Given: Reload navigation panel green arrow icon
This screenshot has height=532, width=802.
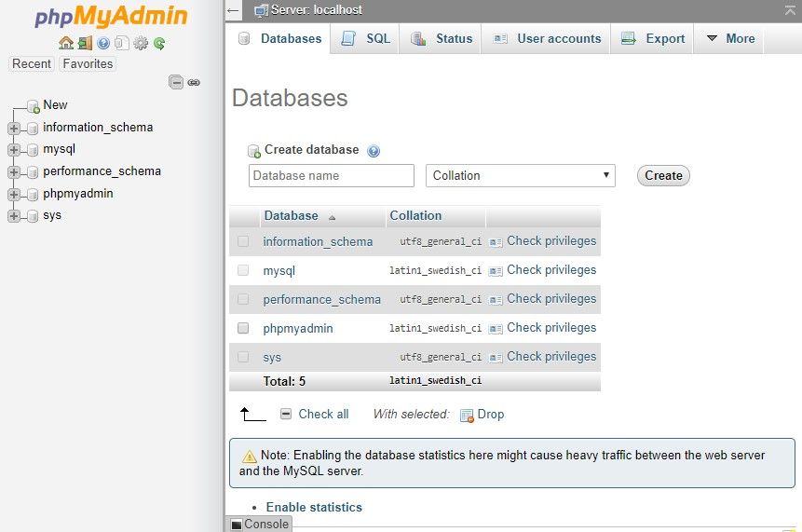Looking at the screenshot, I should [159, 44].
